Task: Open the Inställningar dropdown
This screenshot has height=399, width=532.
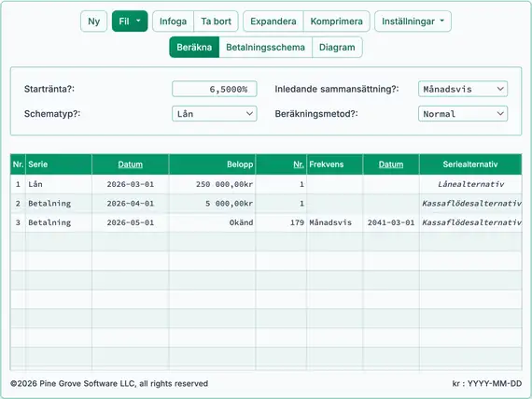Action: tap(413, 21)
